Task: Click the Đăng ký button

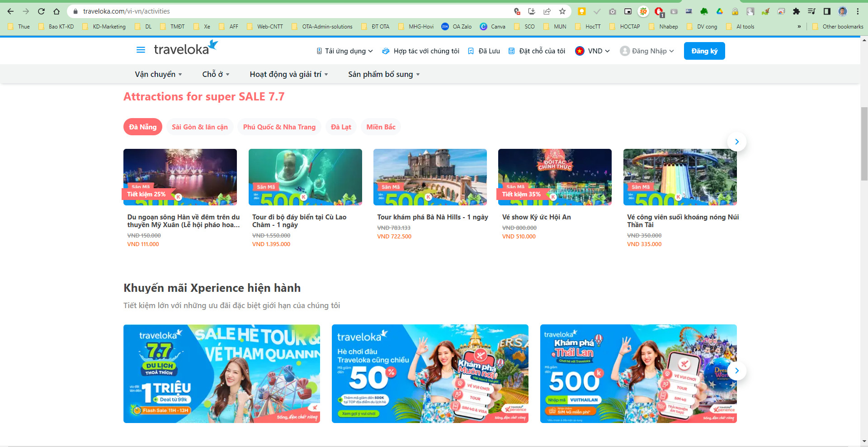Action: (x=704, y=51)
